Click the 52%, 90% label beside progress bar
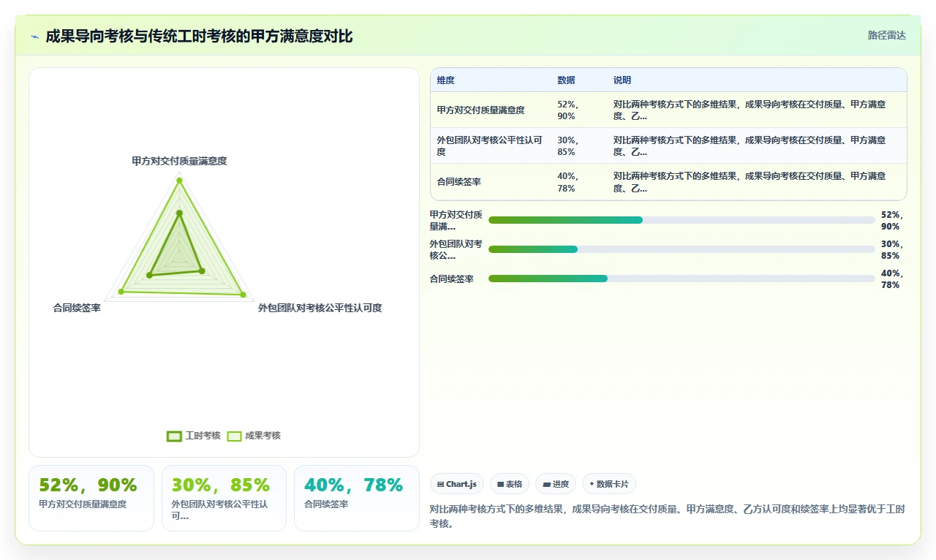Viewport: 936px width, 560px height. 892,220
